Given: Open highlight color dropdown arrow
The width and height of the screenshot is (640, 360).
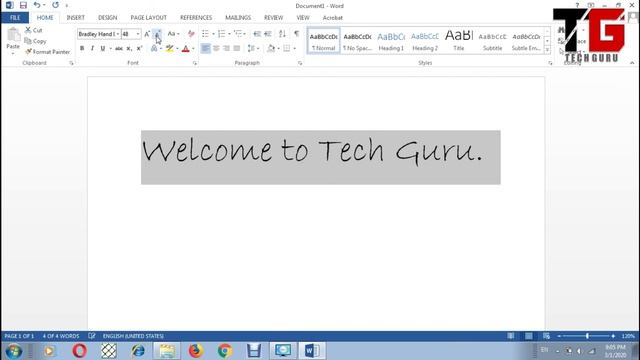Looking at the screenshot, I should click(177, 49).
